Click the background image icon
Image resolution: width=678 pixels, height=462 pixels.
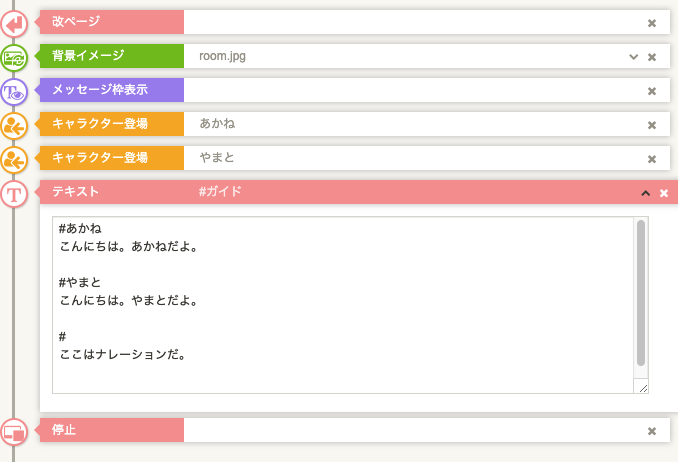click(14, 57)
